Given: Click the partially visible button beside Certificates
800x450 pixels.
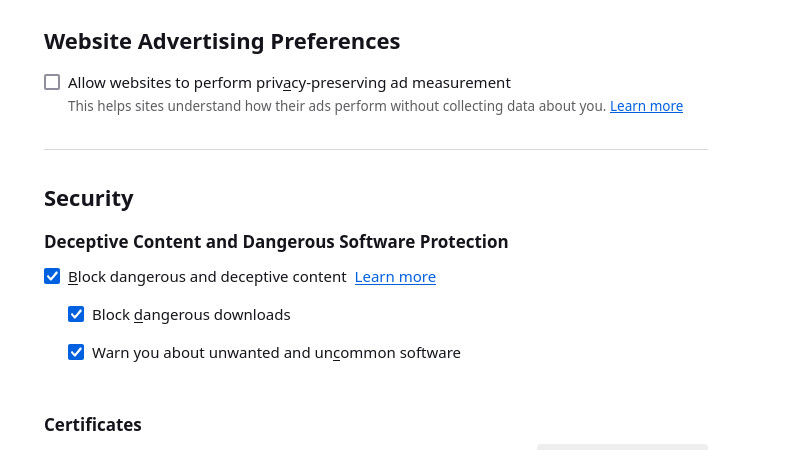Looking at the screenshot, I should pos(622,446).
